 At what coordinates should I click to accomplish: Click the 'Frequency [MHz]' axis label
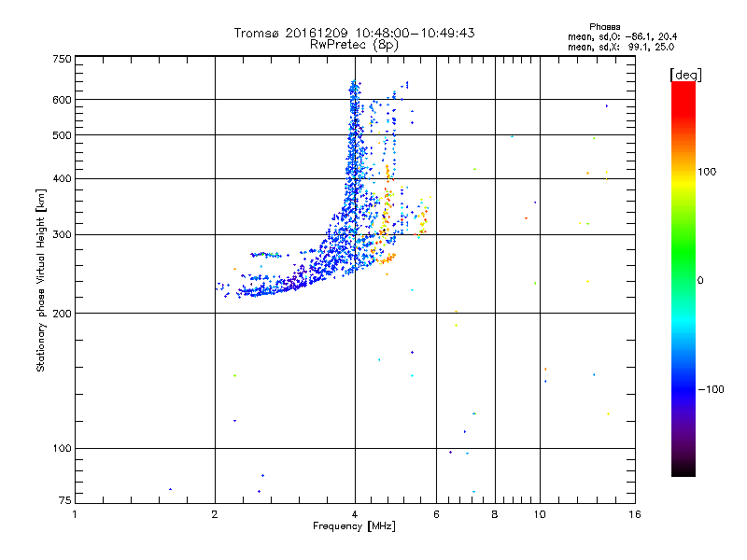pos(354,526)
